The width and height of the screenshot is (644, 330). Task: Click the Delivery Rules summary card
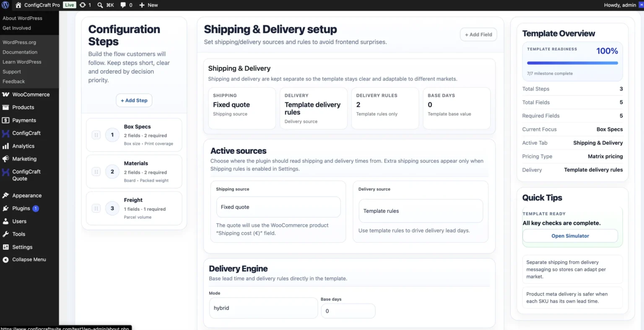[385, 108]
